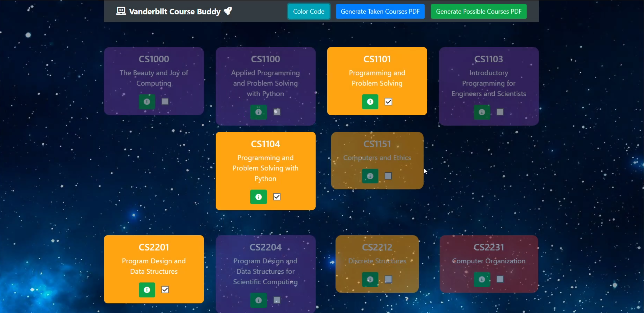Viewport: 644px width, 313px height.
Task: Uncheck the CS1101 taken checkbox
Action: [x=388, y=102]
